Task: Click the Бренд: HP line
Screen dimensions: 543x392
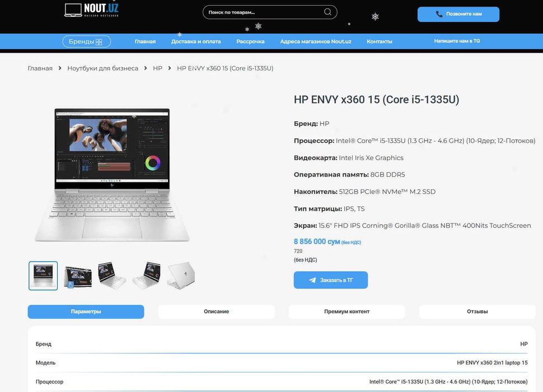Action: click(312, 124)
